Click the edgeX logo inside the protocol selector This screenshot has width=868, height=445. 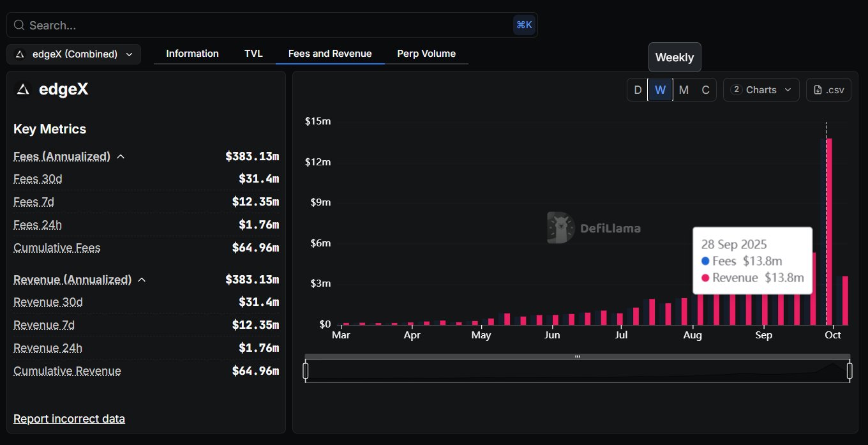(19, 54)
